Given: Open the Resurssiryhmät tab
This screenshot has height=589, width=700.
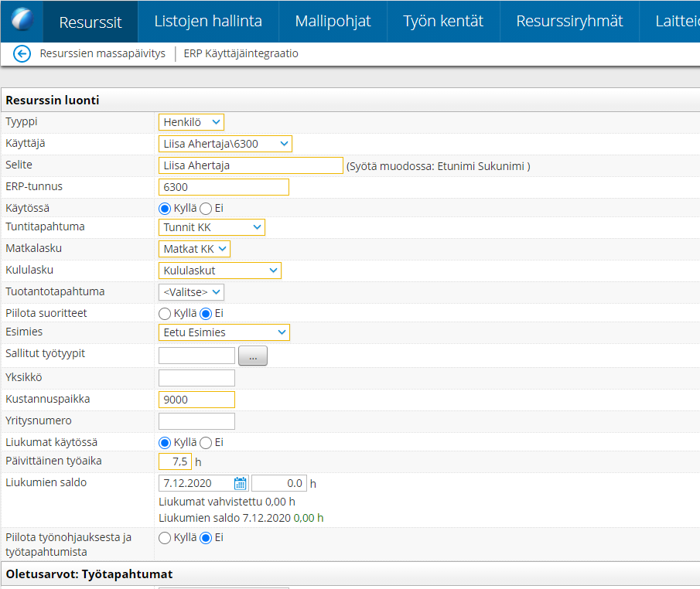Looking at the screenshot, I should (569, 21).
